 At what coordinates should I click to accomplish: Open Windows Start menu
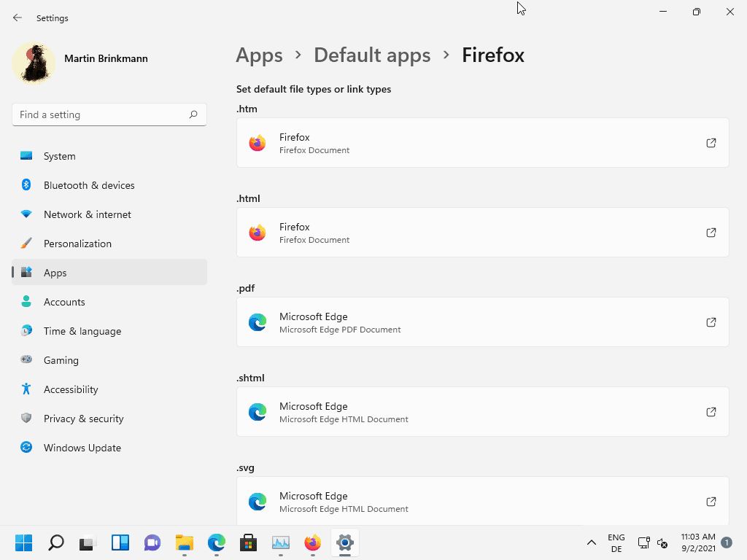tap(23, 542)
